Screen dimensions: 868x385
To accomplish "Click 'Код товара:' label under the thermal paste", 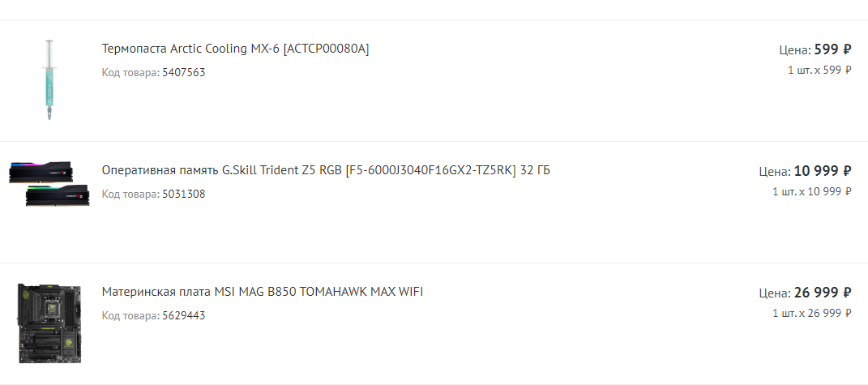I will click(130, 73).
